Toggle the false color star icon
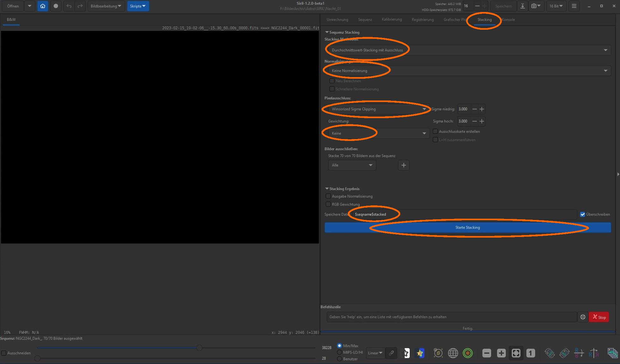The width and height of the screenshot is (620, 364). click(420, 353)
